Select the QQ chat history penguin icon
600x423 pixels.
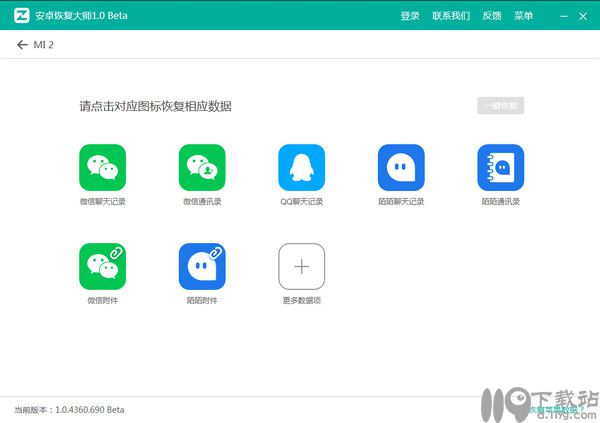click(x=302, y=167)
